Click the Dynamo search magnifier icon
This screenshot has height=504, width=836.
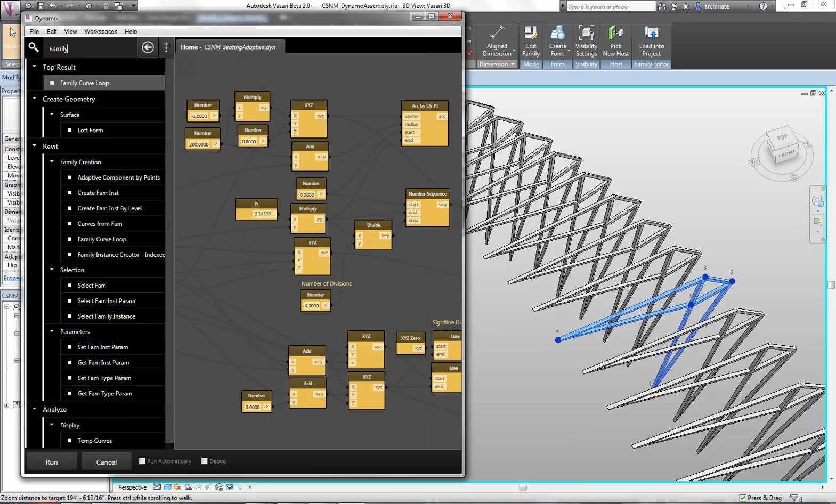pyautogui.click(x=34, y=47)
